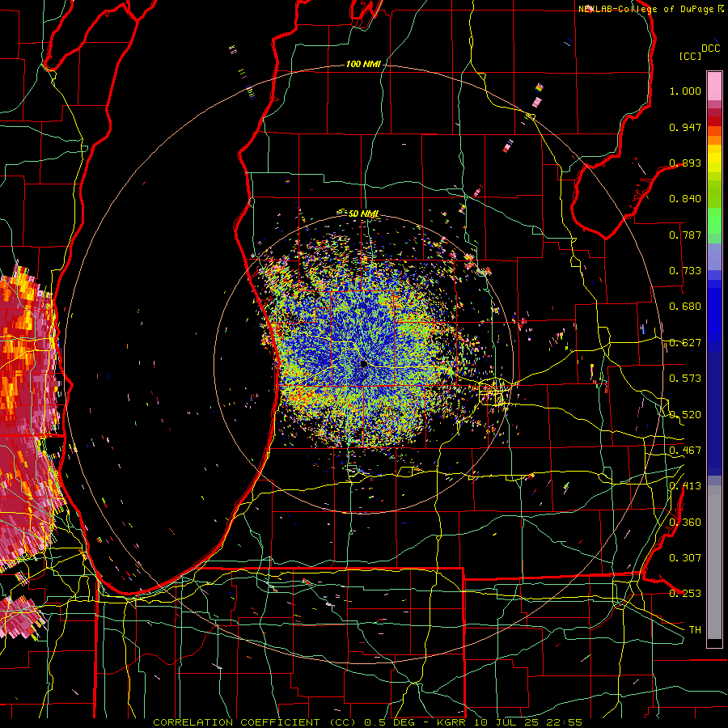Select the 0.573 legend value
Screen dimensions: 728x728
[x=685, y=379]
